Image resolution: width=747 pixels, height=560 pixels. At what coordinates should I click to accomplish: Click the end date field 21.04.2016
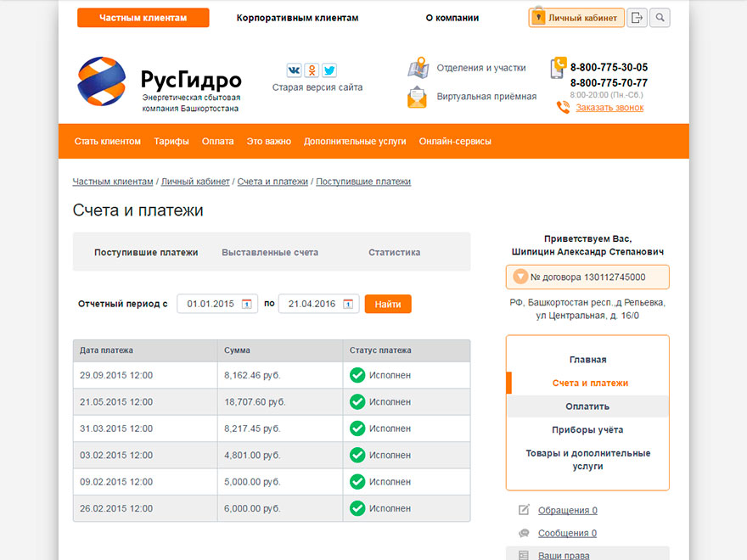point(318,304)
